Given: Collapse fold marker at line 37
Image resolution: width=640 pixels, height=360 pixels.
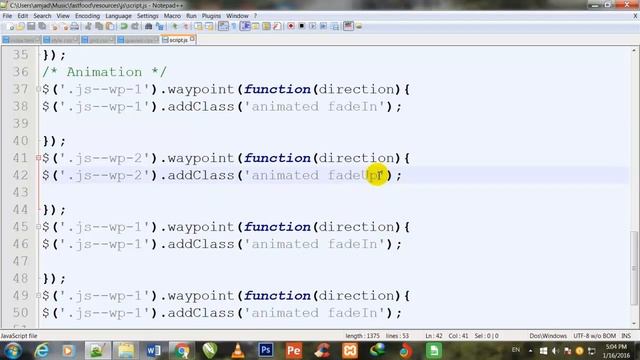Looking at the screenshot, I should 38,89.
